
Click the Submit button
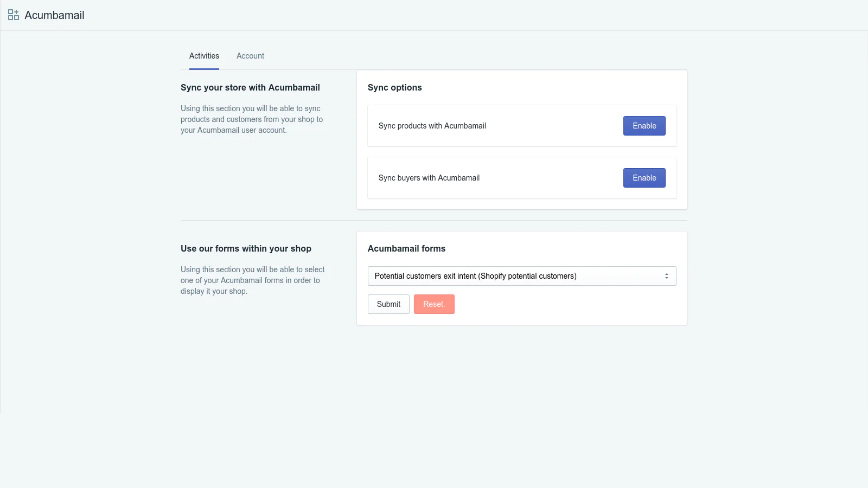coord(388,304)
